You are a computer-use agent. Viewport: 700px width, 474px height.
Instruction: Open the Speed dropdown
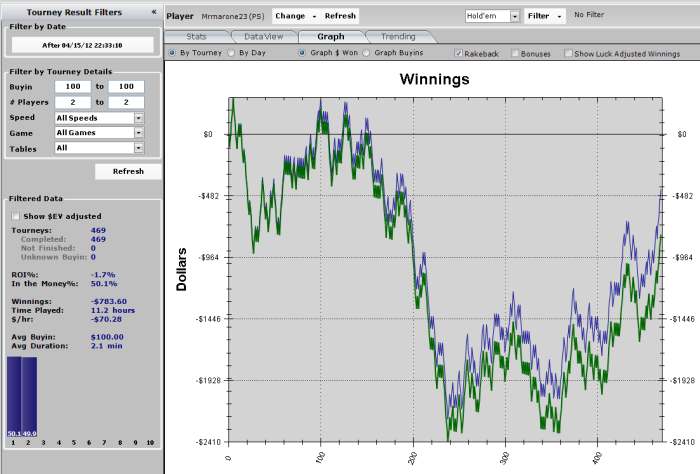(99, 118)
